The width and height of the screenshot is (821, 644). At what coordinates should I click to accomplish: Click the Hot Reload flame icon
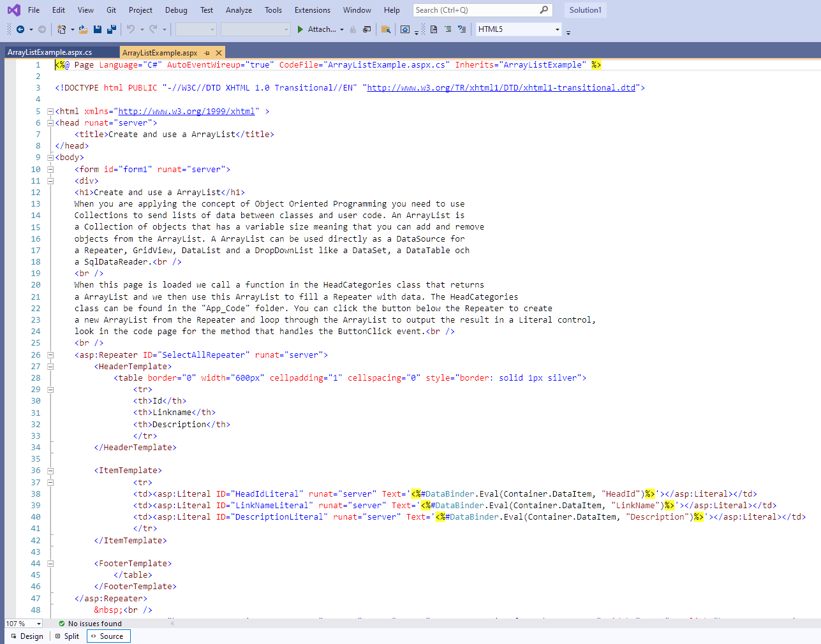pyautogui.click(x=353, y=29)
